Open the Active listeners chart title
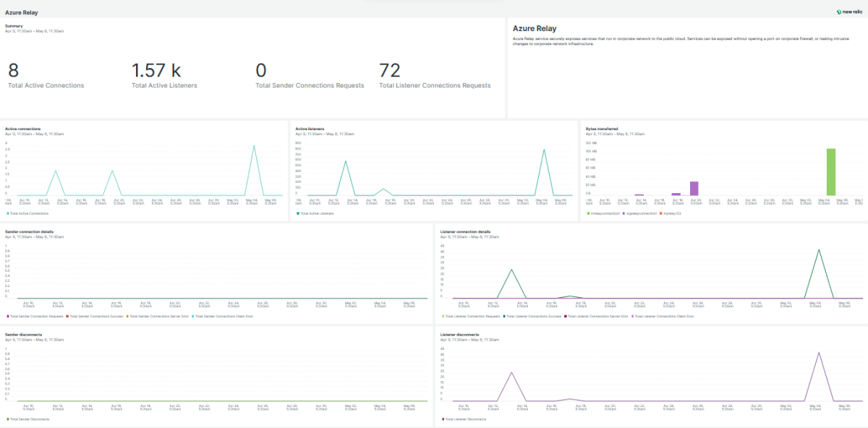Image resolution: width=868 pixels, height=428 pixels. point(310,129)
